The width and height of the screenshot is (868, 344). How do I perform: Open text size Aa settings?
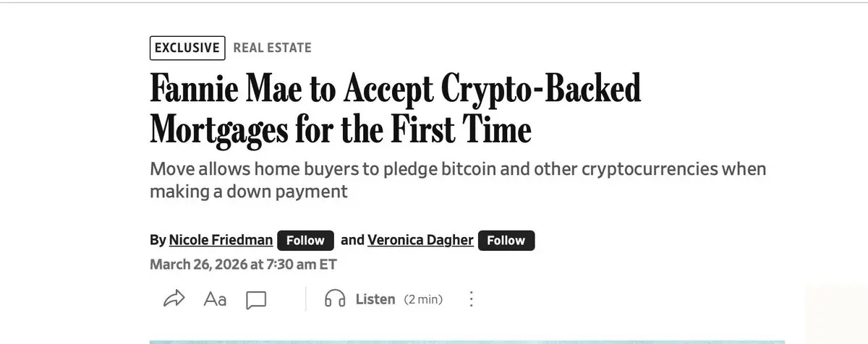pyautogui.click(x=215, y=298)
